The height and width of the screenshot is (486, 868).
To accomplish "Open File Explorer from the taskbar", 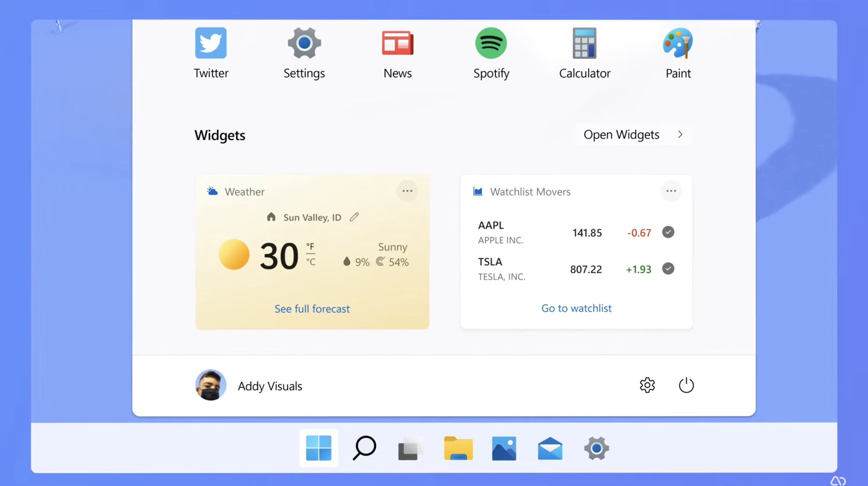I will pos(458,448).
